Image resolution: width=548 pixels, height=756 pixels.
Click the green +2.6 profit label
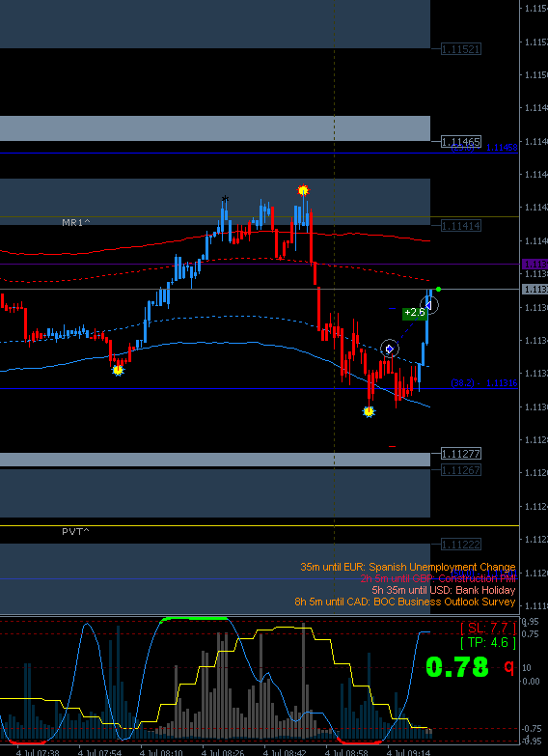pos(415,313)
